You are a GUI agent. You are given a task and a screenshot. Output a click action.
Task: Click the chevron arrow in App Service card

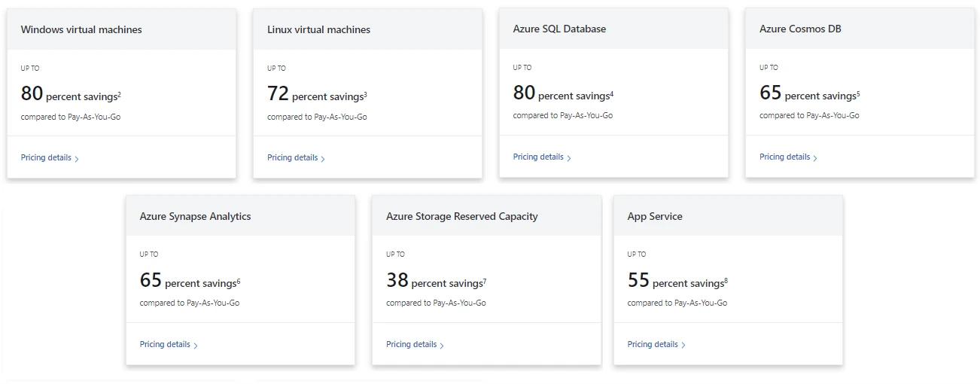point(683,346)
